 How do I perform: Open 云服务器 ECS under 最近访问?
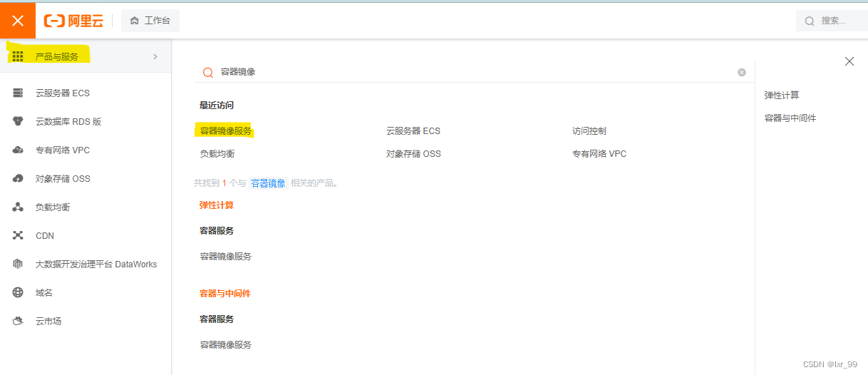tap(413, 131)
